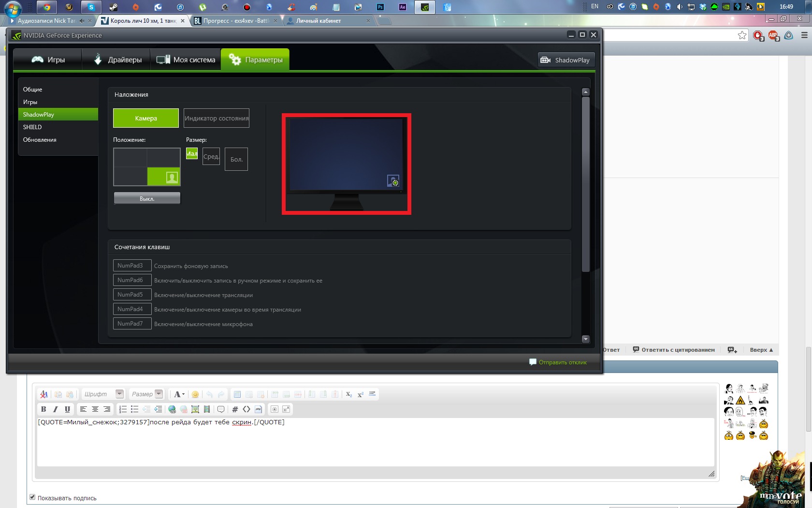Toggle the Показывать подпись checkbox
Viewport: 812px width, 508px height.
click(x=32, y=497)
